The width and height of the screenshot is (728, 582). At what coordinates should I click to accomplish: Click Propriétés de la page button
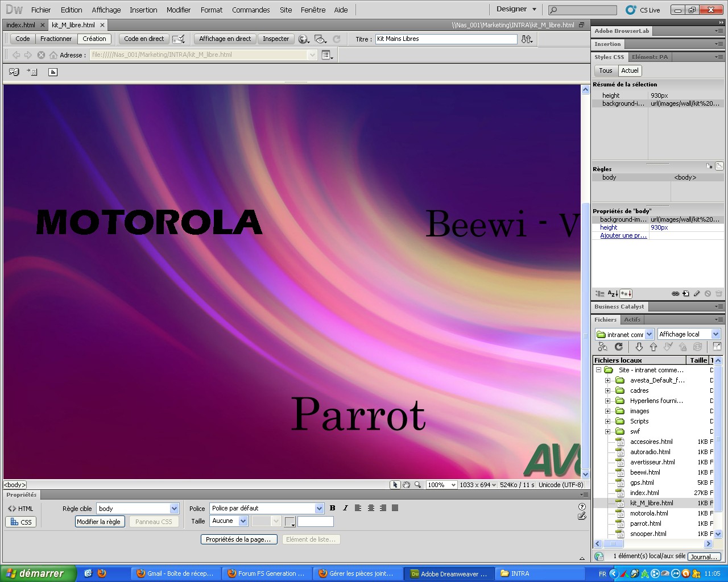click(x=239, y=539)
